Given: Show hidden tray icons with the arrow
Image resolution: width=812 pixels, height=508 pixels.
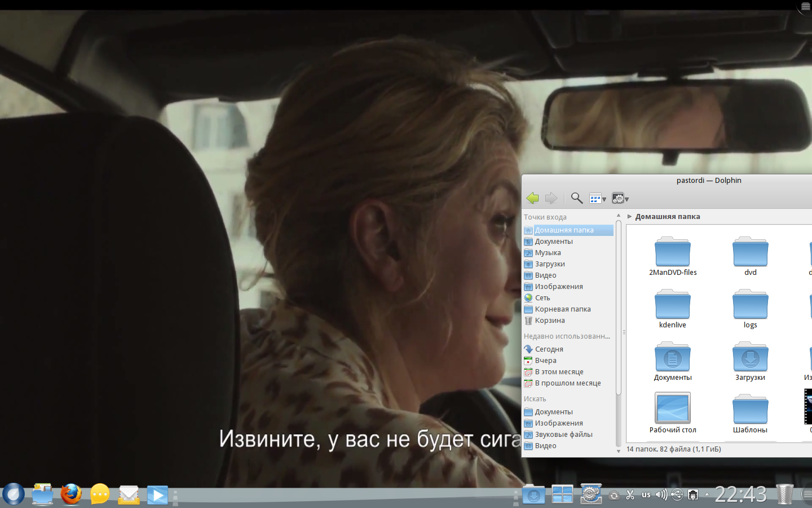Looking at the screenshot, I should pyautogui.click(x=707, y=495).
